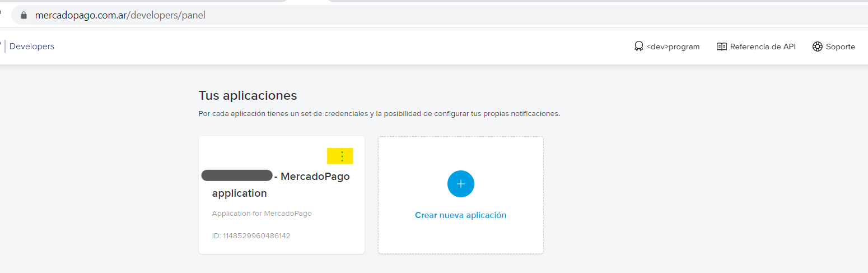Click the padlock icon in address bar
This screenshot has width=868, height=273.
[24, 15]
